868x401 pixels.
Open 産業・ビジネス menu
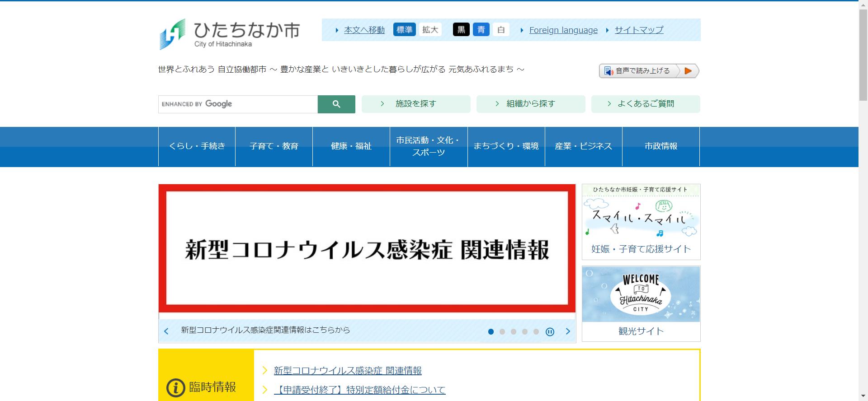coord(584,146)
